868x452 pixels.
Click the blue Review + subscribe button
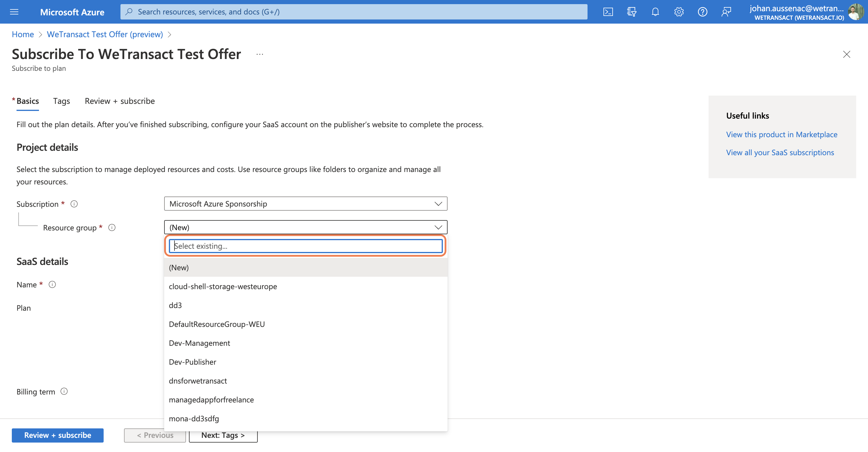click(x=58, y=435)
